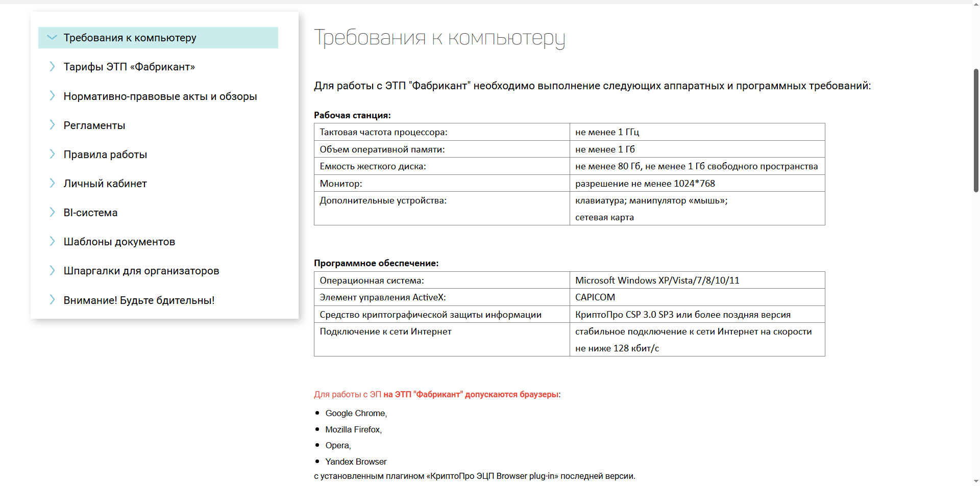Open the BI-система menu entry
The image size is (980, 486).
click(90, 213)
